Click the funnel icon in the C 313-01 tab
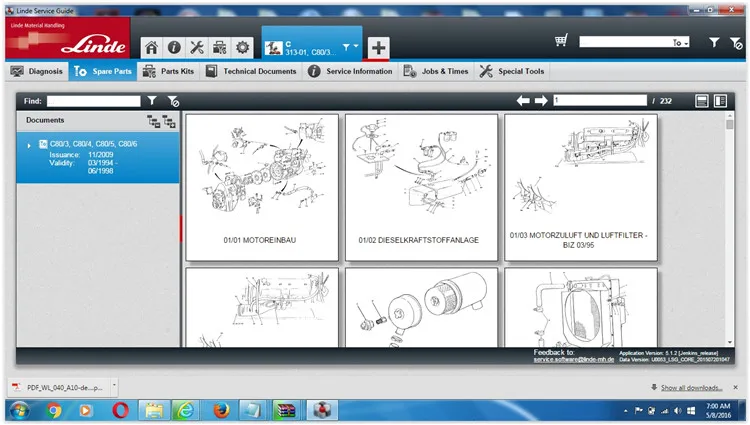The height and width of the screenshot is (425, 750). point(346,47)
